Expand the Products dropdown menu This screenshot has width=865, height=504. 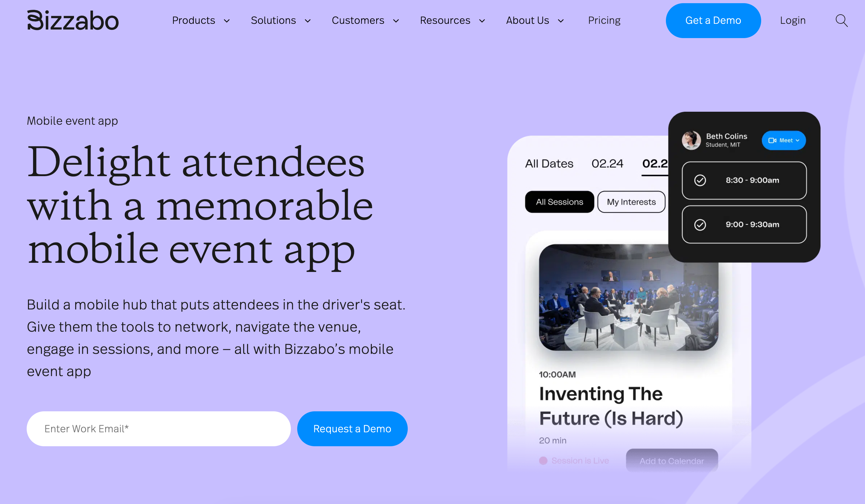(x=201, y=20)
